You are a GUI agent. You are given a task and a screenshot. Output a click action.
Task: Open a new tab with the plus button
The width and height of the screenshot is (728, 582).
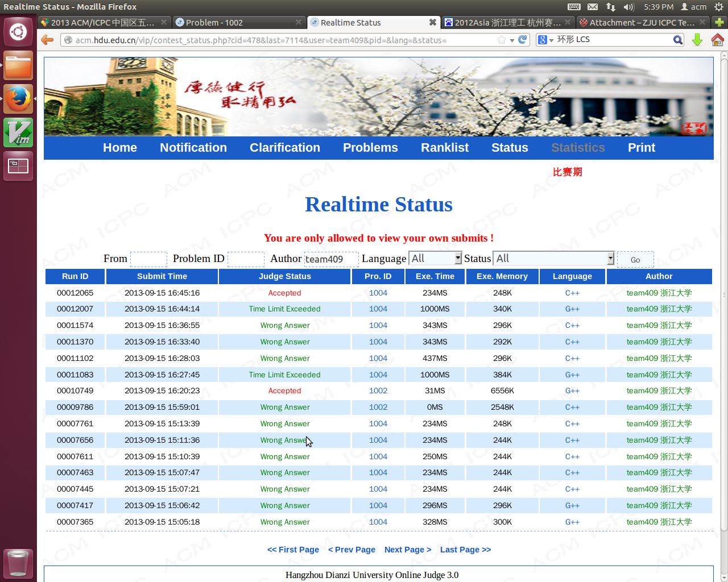(719, 22)
